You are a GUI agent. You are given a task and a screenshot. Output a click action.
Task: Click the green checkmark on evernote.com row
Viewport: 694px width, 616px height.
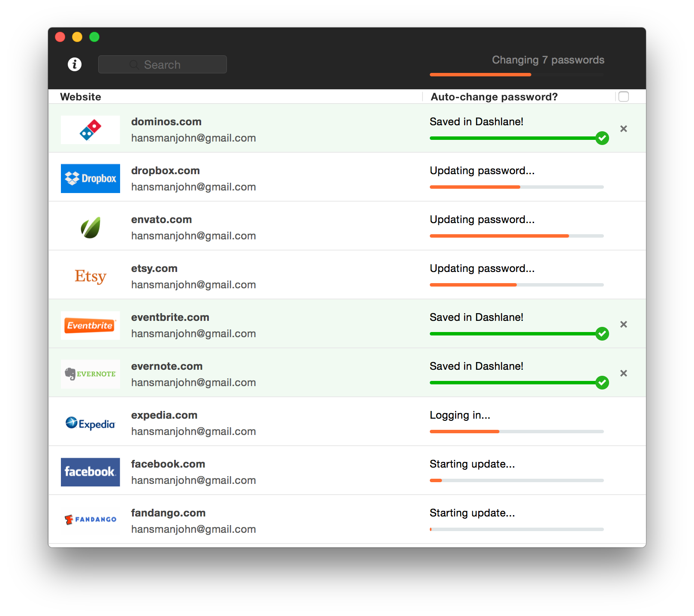click(602, 382)
